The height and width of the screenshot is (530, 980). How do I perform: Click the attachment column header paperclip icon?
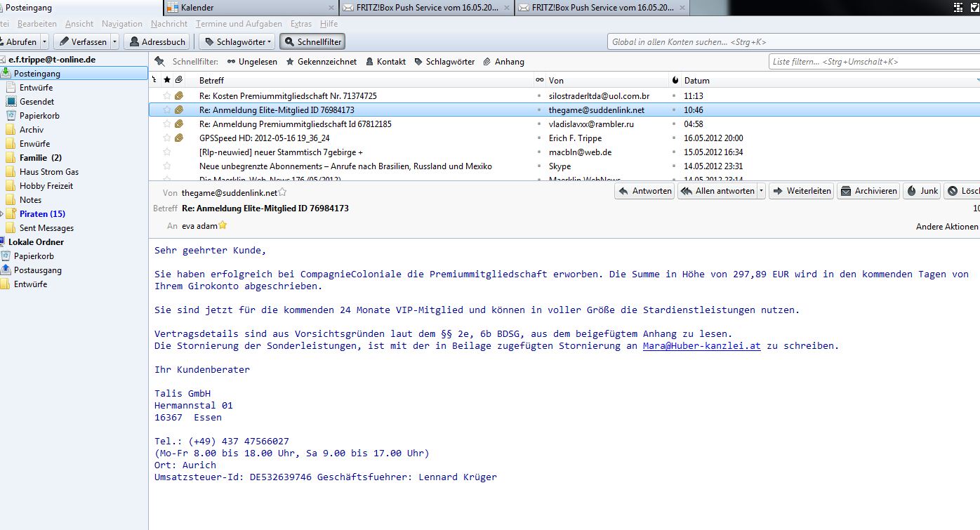coord(180,81)
